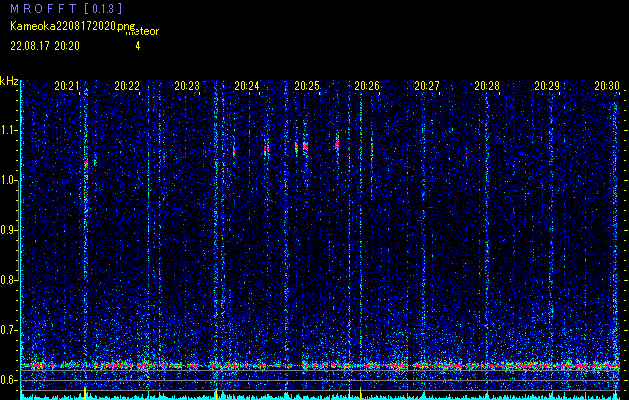
Task: Click the 0.7 frequency axis label
Action: 8,330
